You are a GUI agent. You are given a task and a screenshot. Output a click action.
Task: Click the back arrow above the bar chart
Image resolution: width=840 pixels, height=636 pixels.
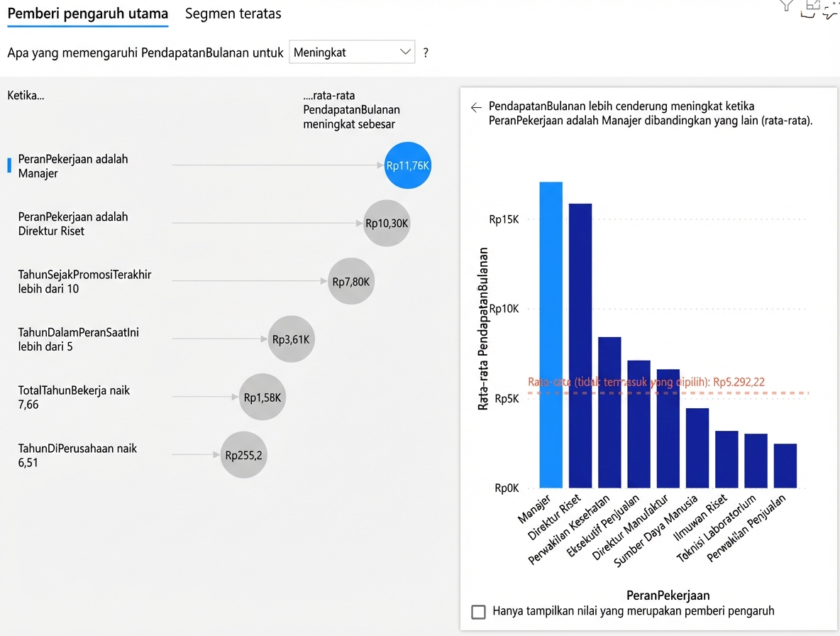tap(475, 107)
